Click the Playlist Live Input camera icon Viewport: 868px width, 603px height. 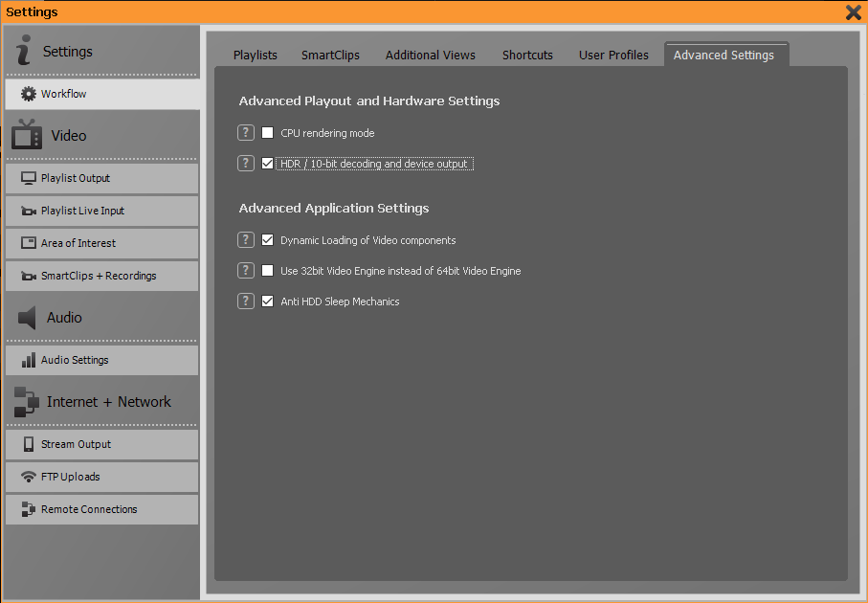pos(29,211)
